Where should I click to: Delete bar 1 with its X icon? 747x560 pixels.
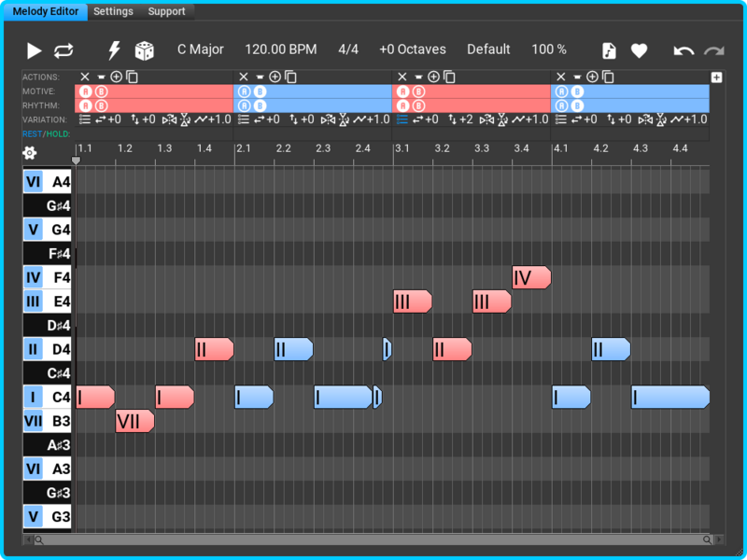point(85,77)
